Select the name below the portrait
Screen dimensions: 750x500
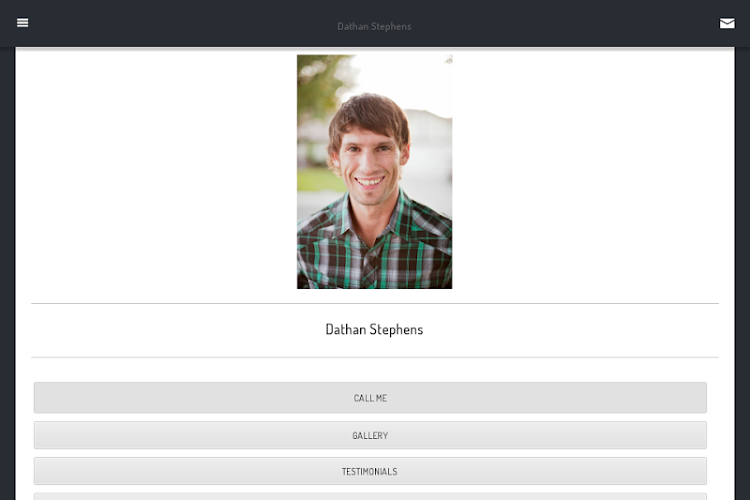[374, 329]
